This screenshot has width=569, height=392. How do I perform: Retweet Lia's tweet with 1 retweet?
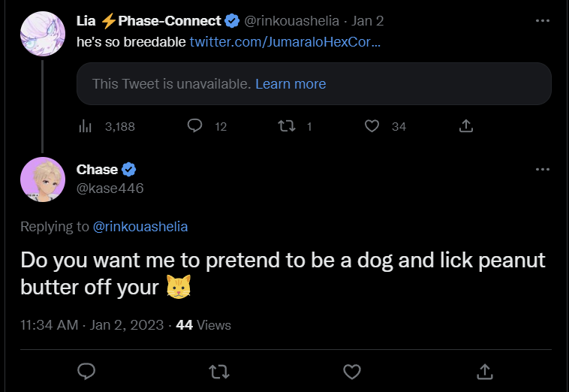tap(287, 126)
